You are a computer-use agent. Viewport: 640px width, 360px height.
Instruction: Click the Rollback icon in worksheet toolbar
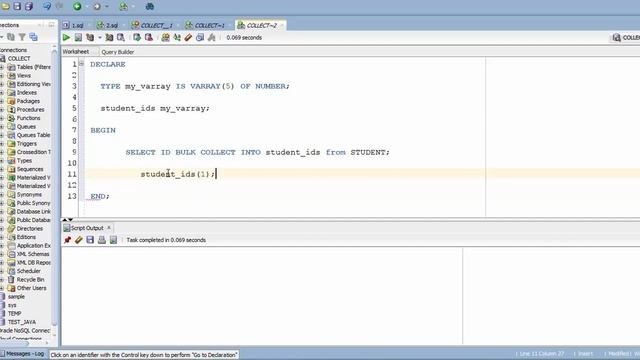tap(149, 38)
